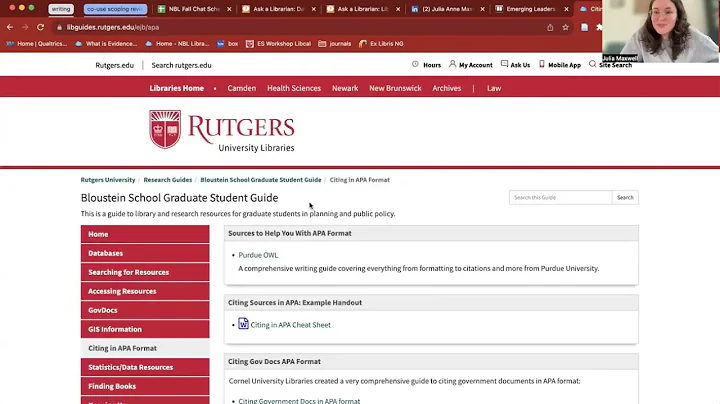The image size is (720, 404).
Task: Open the Hours clock icon link
Action: click(415, 64)
